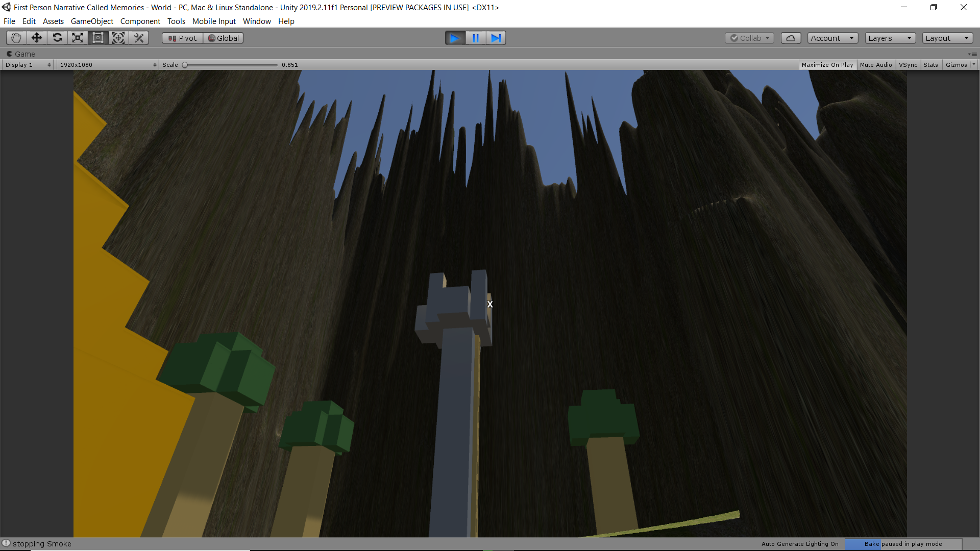Toggle VSync in Game view

pyautogui.click(x=908, y=65)
